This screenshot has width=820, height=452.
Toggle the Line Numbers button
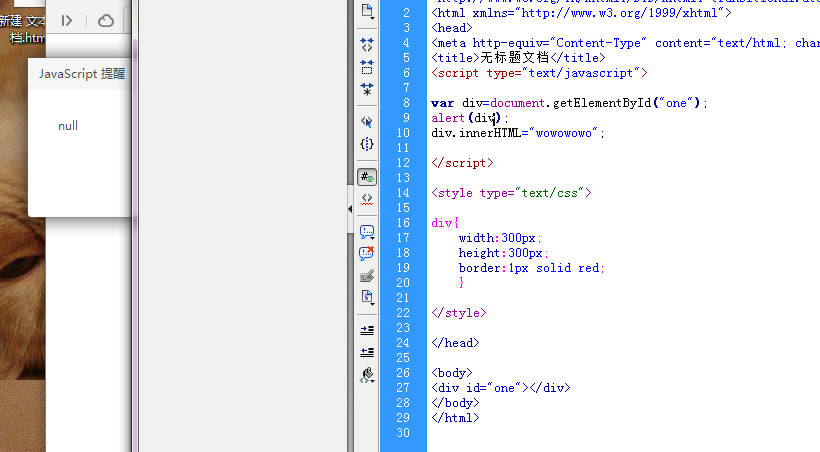click(x=367, y=177)
